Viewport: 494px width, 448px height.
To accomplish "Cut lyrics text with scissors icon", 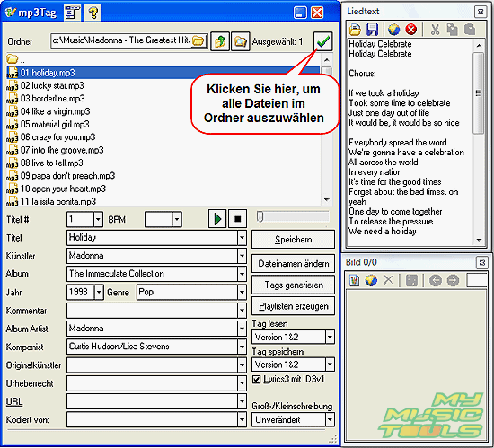I will (x=435, y=30).
